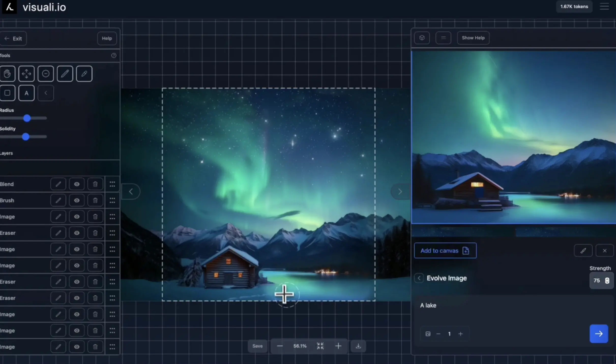
Task: Open drag handle dots of Blend layer
Action: pyautogui.click(x=112, y=184)
